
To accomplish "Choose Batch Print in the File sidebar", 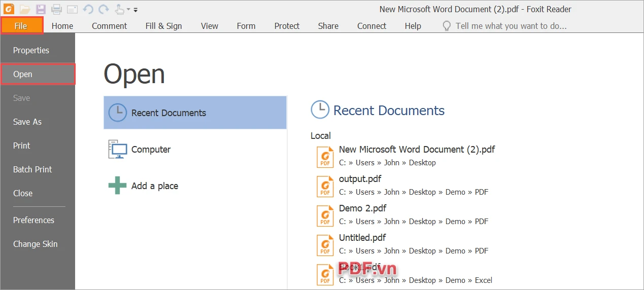I will (38, 169).
